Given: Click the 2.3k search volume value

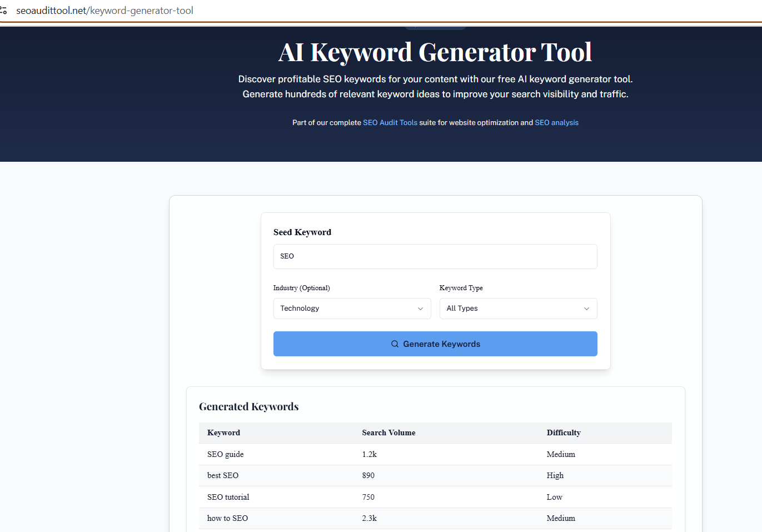Looking at the screenshot, I should (x=369, y=518).
